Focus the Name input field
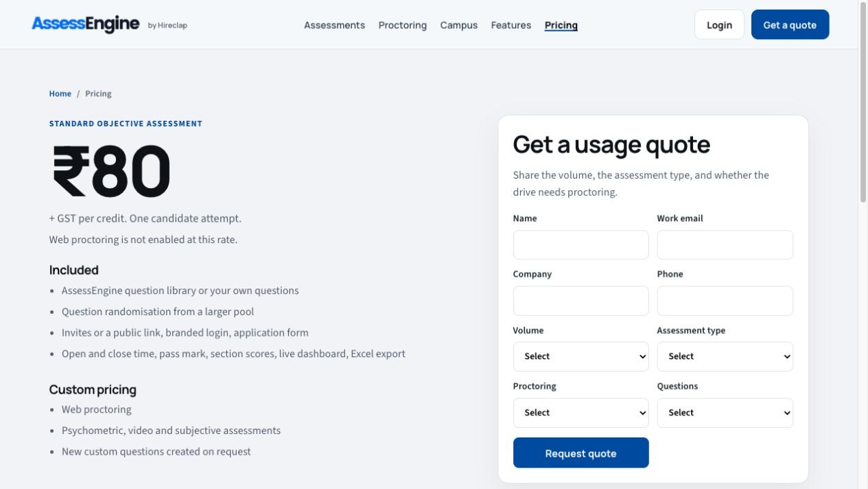Image resolution: width=868 pixels, height=489 pixels. [580, 244]
